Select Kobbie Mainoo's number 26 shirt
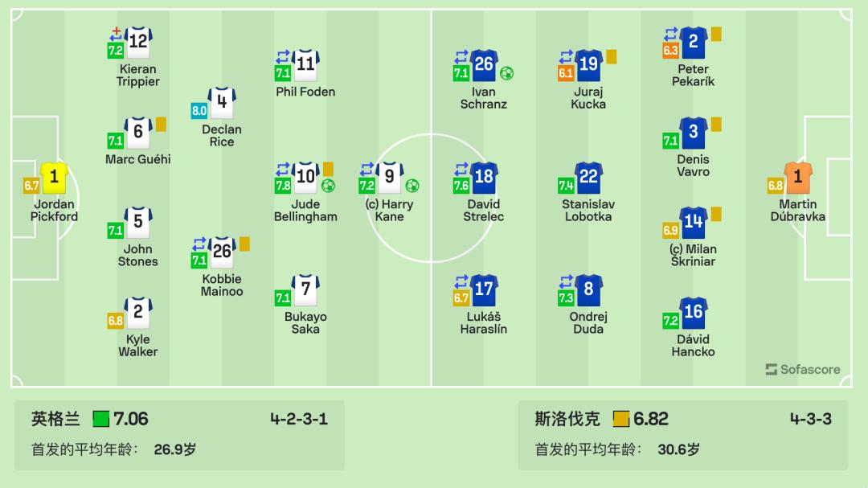This screenshot has height=488, width=868. coord(222,251)
